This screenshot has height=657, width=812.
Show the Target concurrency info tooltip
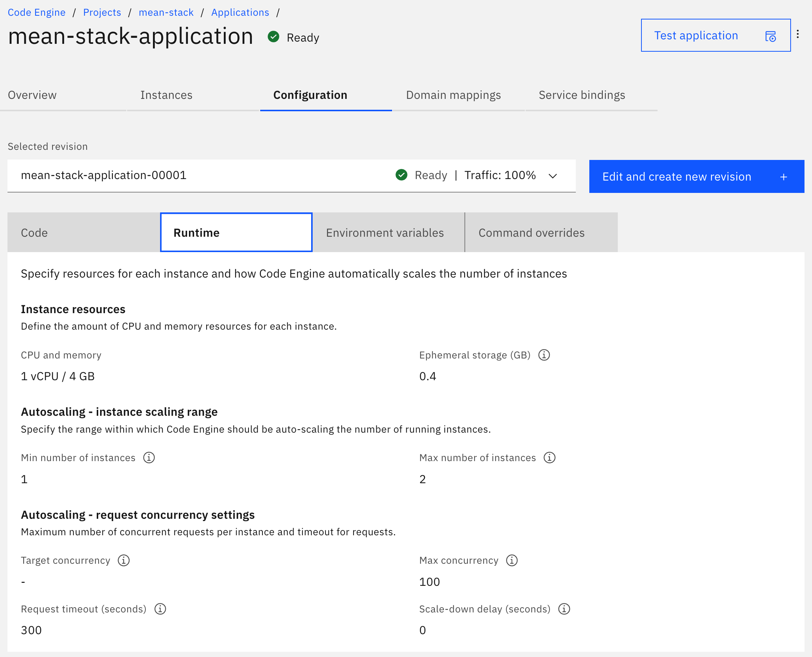(x=123, y=560)
